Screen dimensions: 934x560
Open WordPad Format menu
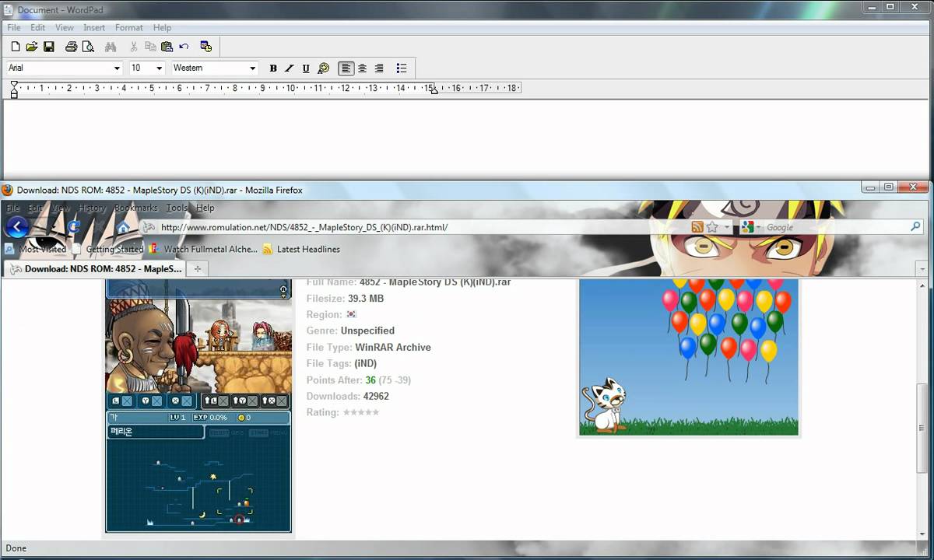[129, 27]
